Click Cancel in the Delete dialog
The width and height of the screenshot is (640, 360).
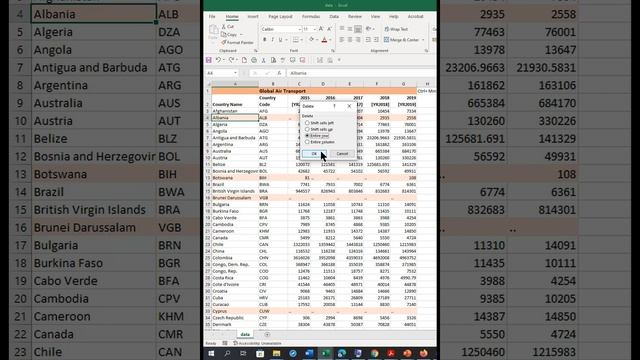pos(342,154)
